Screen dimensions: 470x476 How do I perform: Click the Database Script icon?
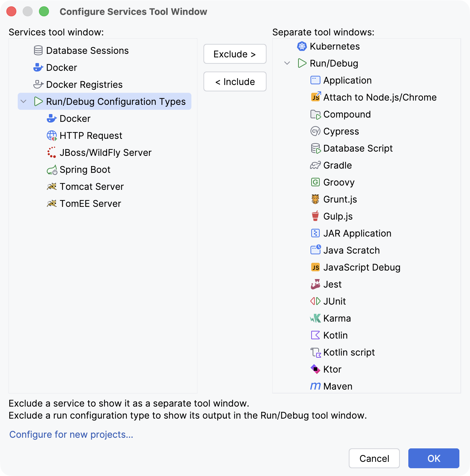pyautogui.click(x=315, y=148)
